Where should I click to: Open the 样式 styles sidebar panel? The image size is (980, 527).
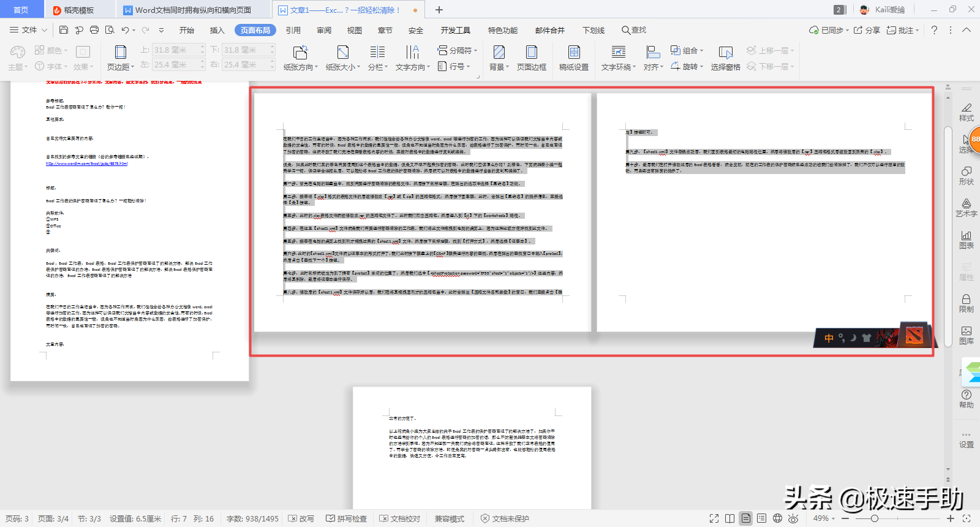click(967, 112)
